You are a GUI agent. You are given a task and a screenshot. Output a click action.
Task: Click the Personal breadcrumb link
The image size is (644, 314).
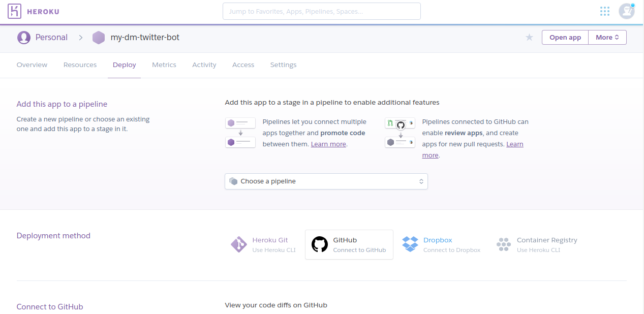51,38
